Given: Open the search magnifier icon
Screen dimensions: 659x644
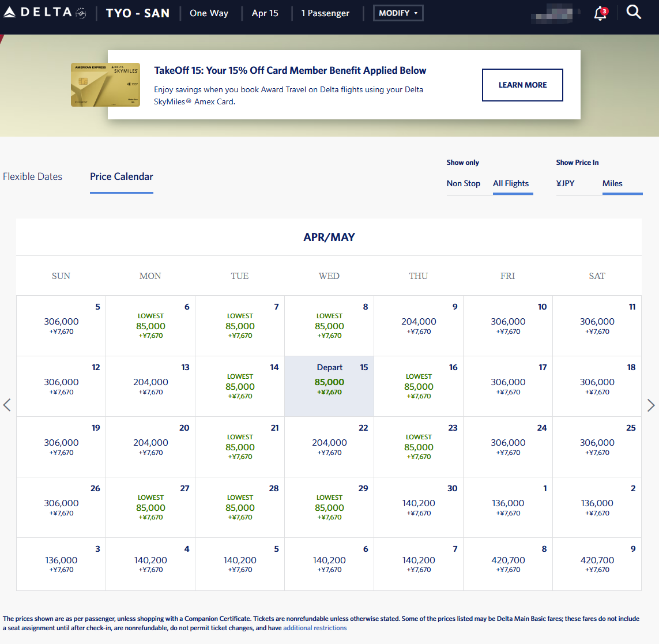Looking at the screenshot, I should tap(634, 12).
